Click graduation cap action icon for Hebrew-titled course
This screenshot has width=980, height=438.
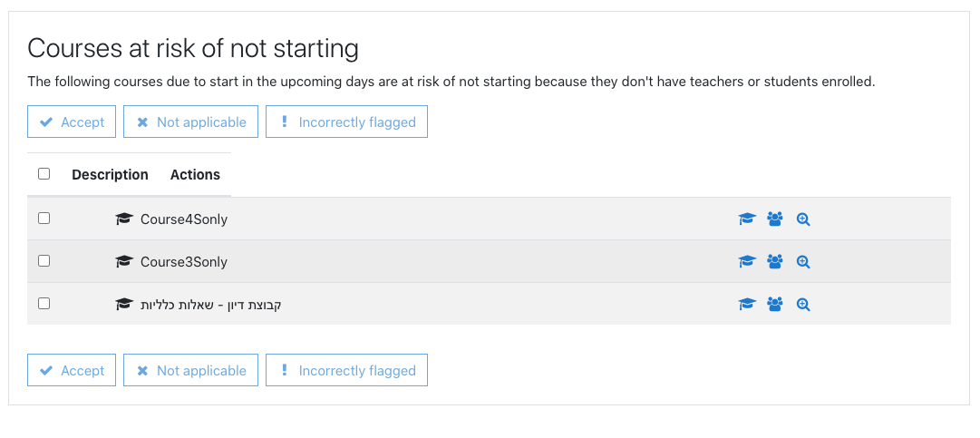[747, 305]
